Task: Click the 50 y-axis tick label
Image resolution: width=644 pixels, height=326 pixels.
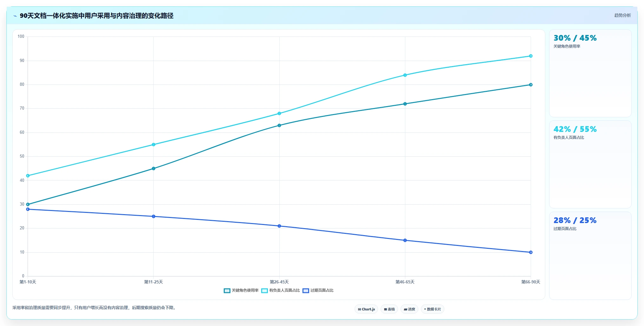Action: tap(22, 156)
